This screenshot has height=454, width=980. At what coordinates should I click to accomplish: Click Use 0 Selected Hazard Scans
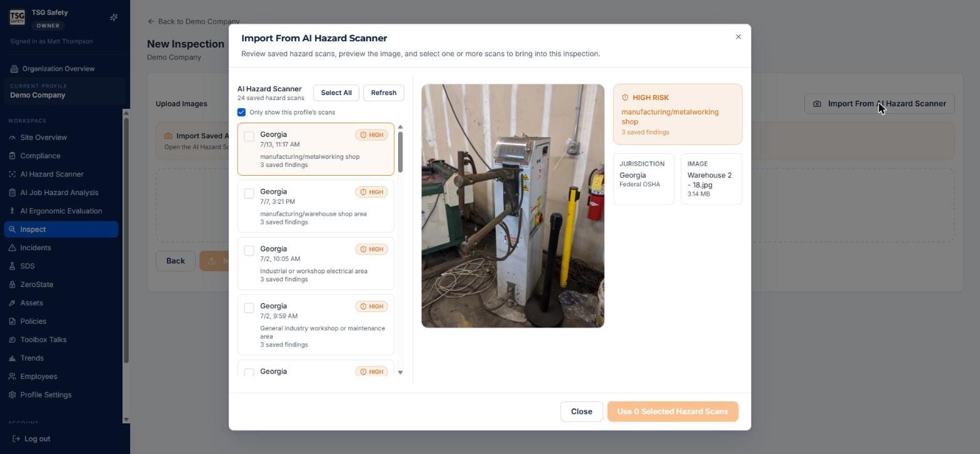(x=672, y=411)
